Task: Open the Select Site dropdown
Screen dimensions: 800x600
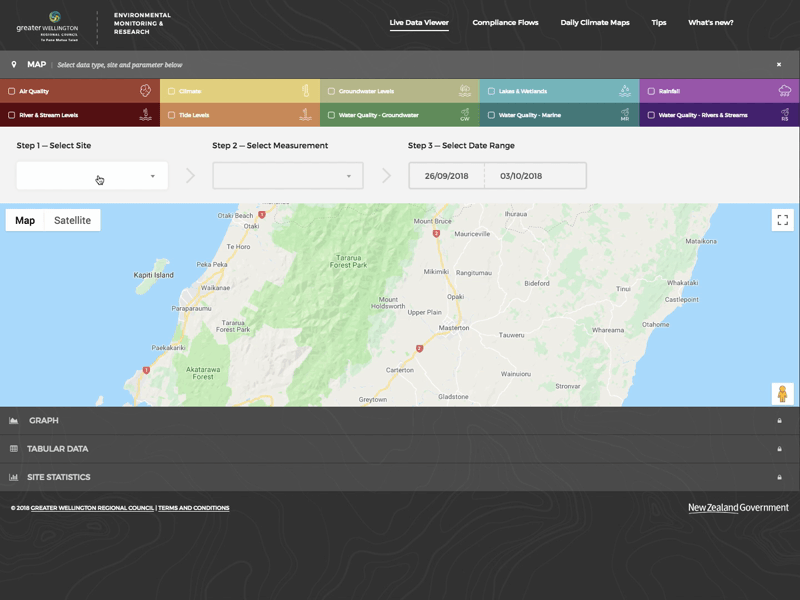Action: [x=92, y=176]
